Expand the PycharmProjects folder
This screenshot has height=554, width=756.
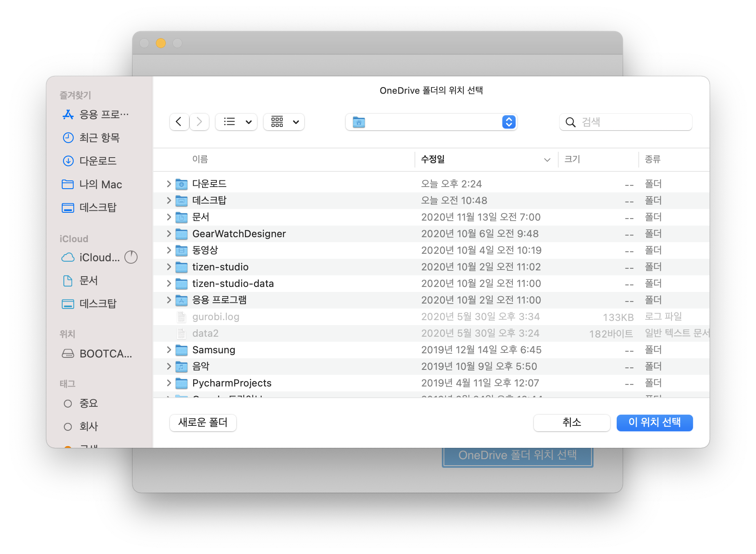(x=169, y=383)
